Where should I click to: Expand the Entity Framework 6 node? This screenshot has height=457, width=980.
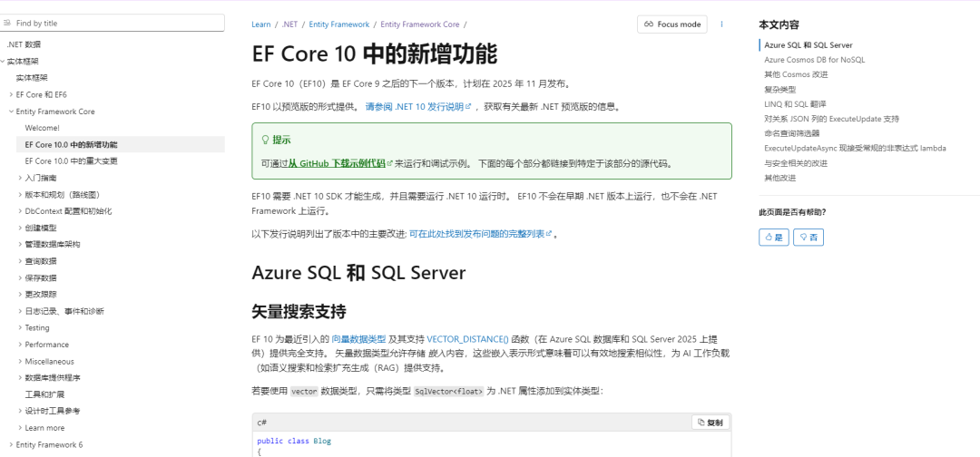pos(11,444)
